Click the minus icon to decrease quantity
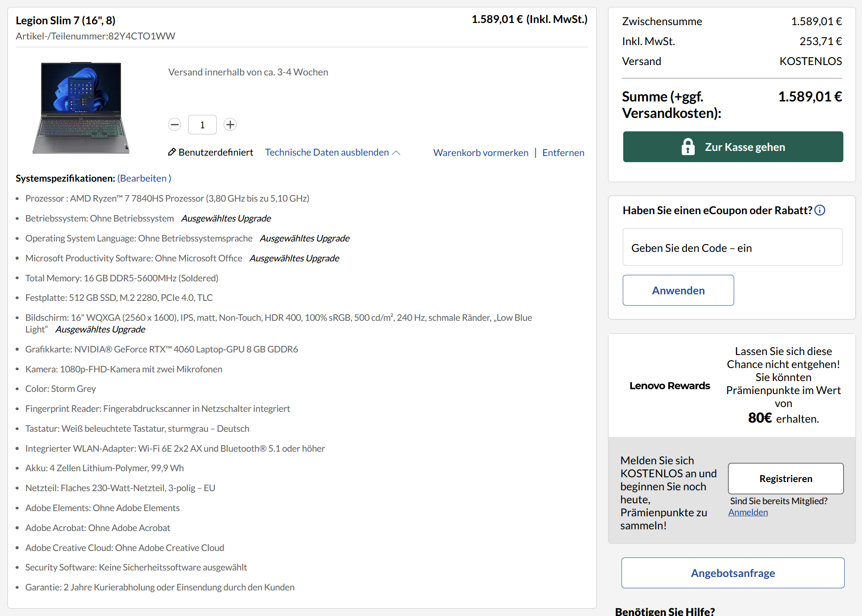The image size is (862, 616). coord(175,124)
